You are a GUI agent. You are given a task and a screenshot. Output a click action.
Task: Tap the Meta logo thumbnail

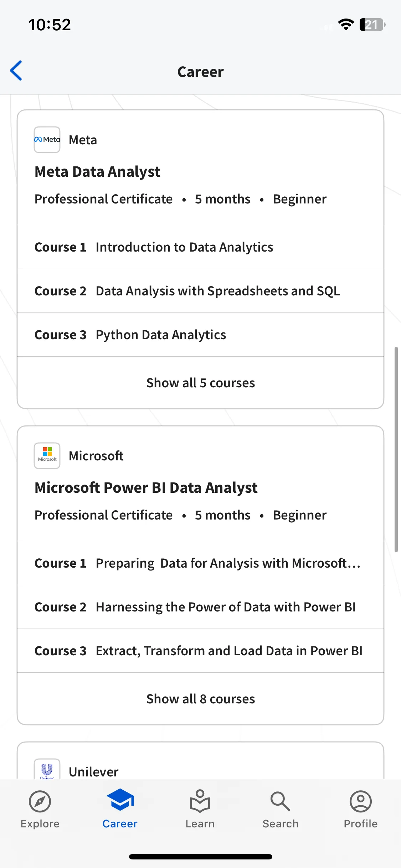coord(47,140)
